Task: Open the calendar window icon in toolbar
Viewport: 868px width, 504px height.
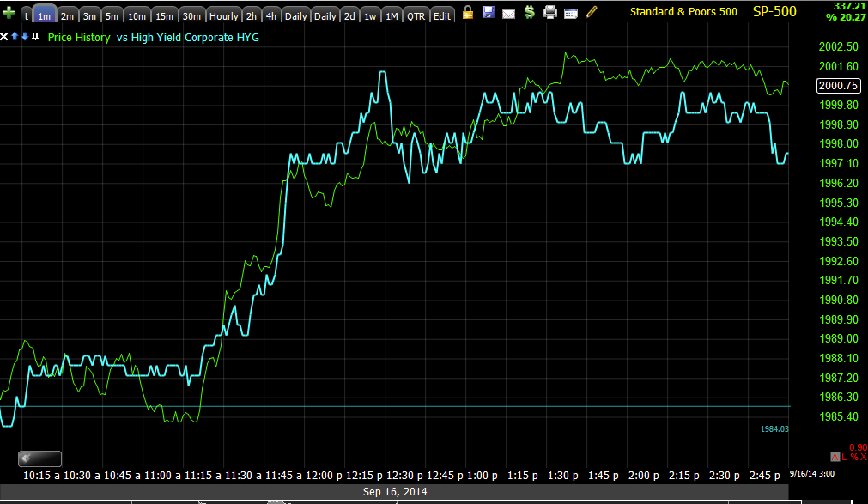Action: click(571, 13)
